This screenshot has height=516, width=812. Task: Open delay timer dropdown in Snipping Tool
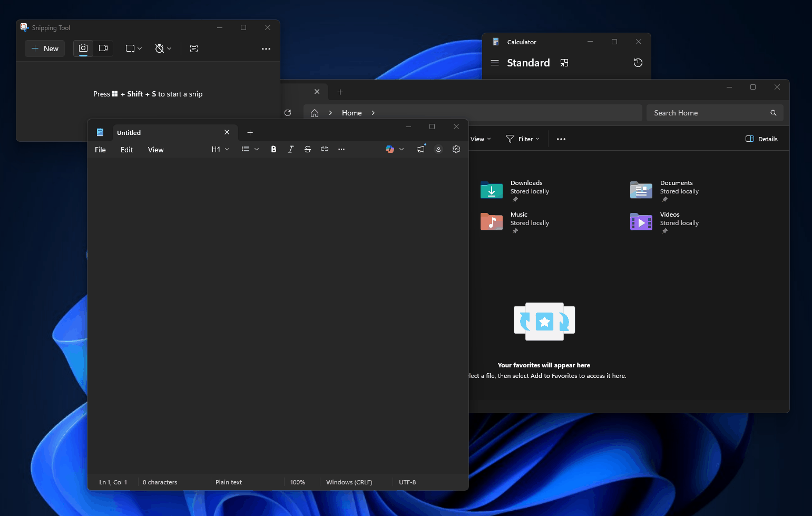click(163, 48)
